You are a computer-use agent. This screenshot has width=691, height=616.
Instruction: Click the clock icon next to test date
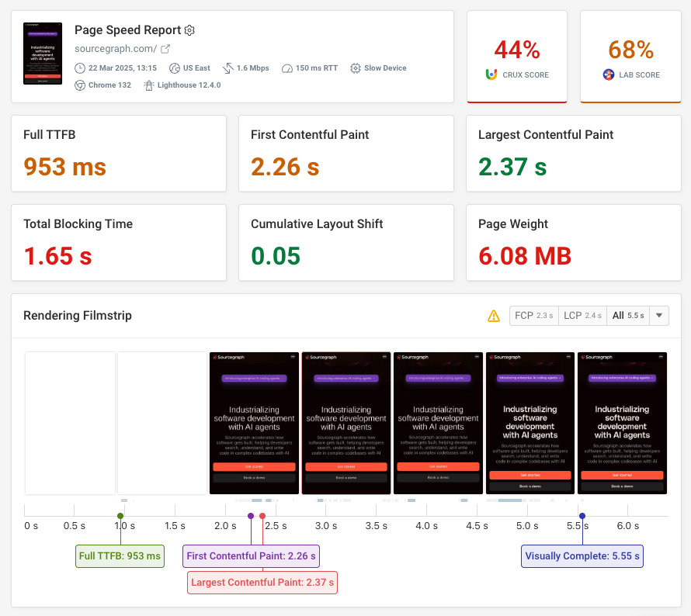(x=81, y=68)
